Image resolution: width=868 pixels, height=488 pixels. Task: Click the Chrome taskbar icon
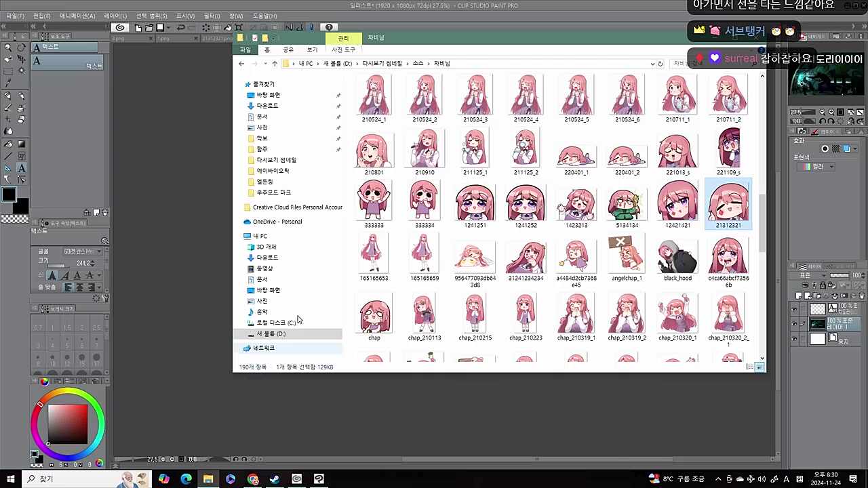[x=253, y=479]
